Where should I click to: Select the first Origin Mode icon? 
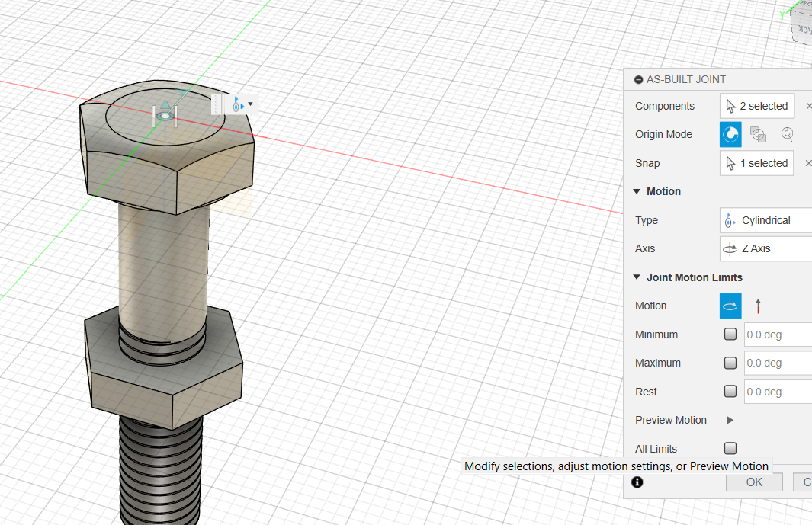tap(730, 134)
